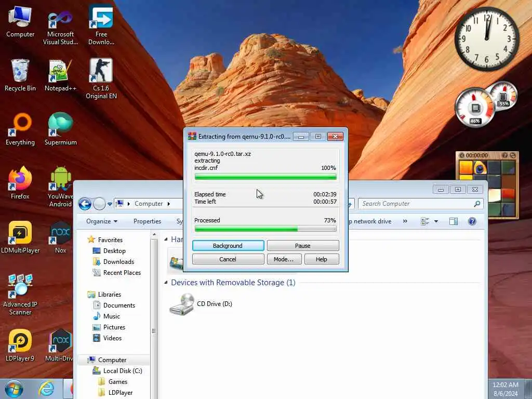Open the LDPlayer folder in tree
Viewport: 532px width, 399px height.
pos(121,393)
